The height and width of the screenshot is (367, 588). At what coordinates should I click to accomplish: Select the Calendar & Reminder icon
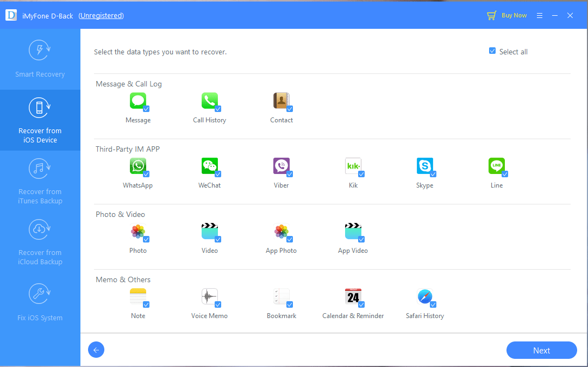coord(353,296)
